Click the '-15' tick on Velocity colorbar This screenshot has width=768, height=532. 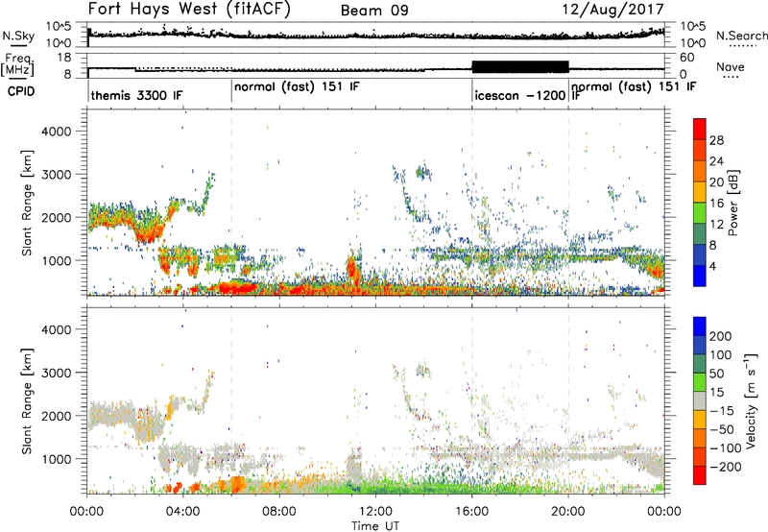coord(722,411)
